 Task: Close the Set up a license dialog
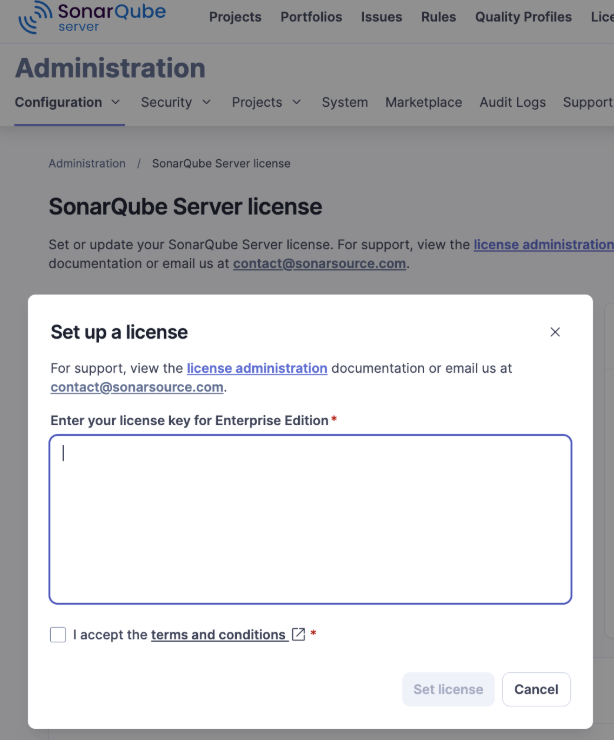(x=555, y=332)
